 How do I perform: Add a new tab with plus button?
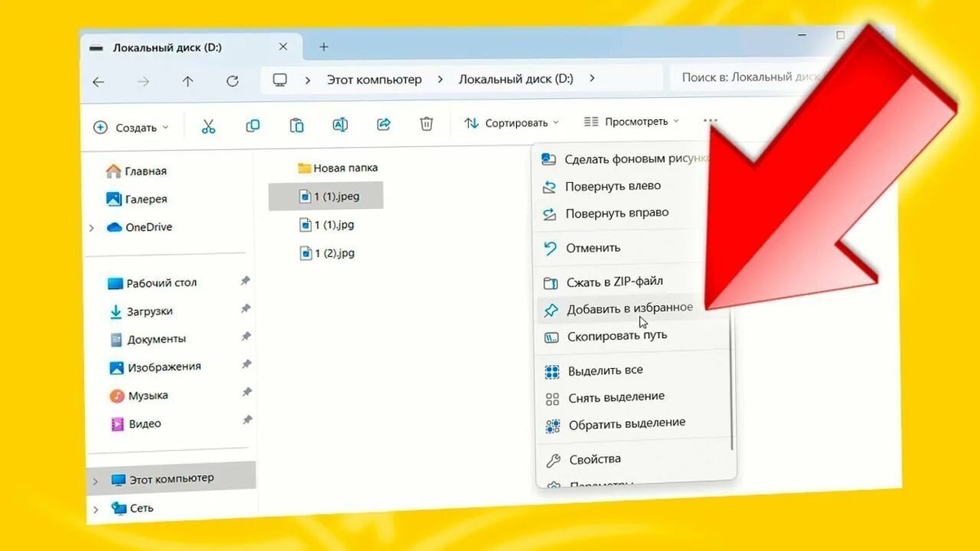coord(324,47)
